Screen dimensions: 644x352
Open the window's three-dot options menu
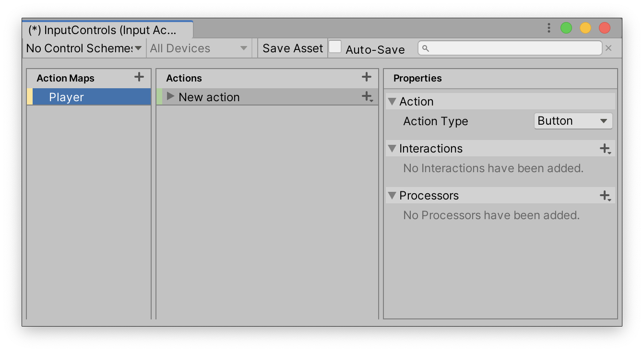(x=549, y=28)
